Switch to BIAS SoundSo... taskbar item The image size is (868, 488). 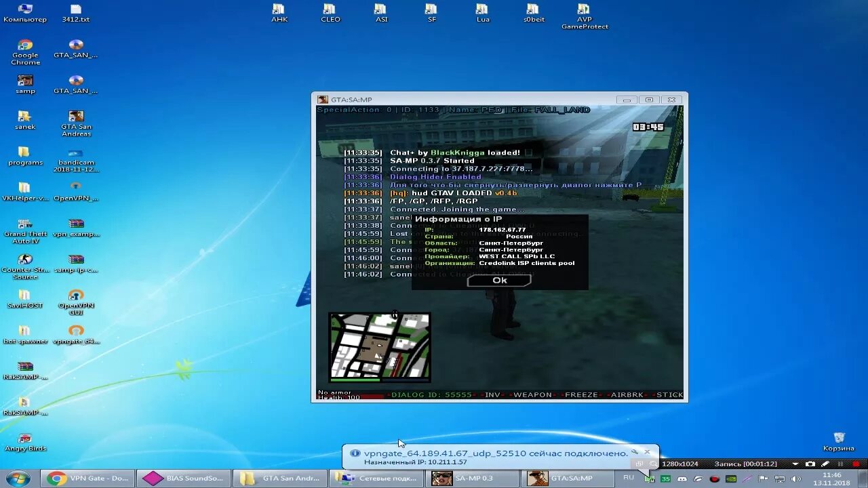[184, 478]
